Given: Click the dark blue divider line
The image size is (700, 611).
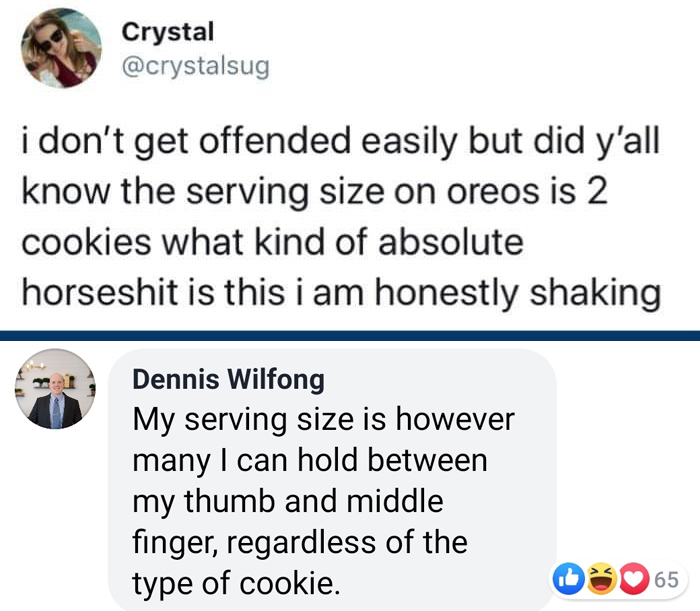Looking at the screenshot, I should (x=350, y=334).
